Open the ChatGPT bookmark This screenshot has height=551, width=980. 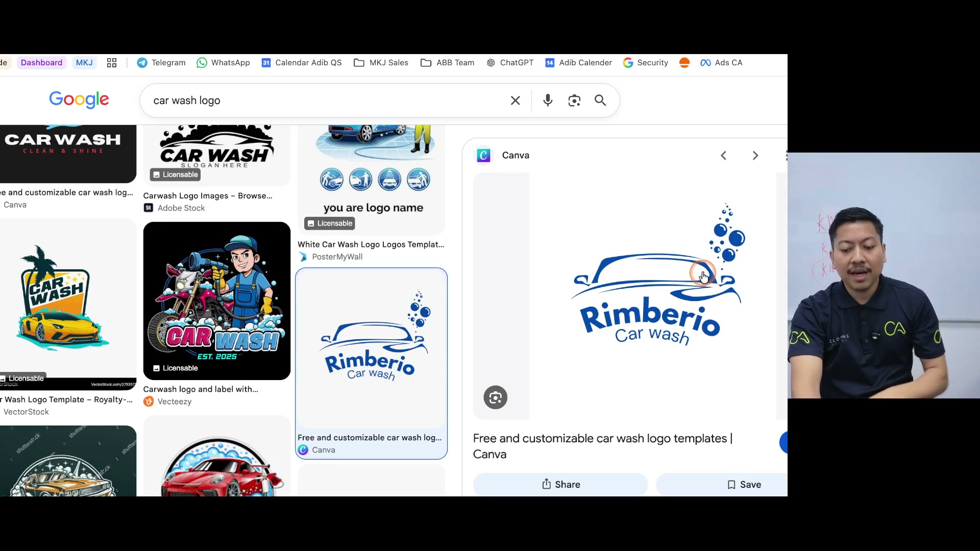click(510, 63)
